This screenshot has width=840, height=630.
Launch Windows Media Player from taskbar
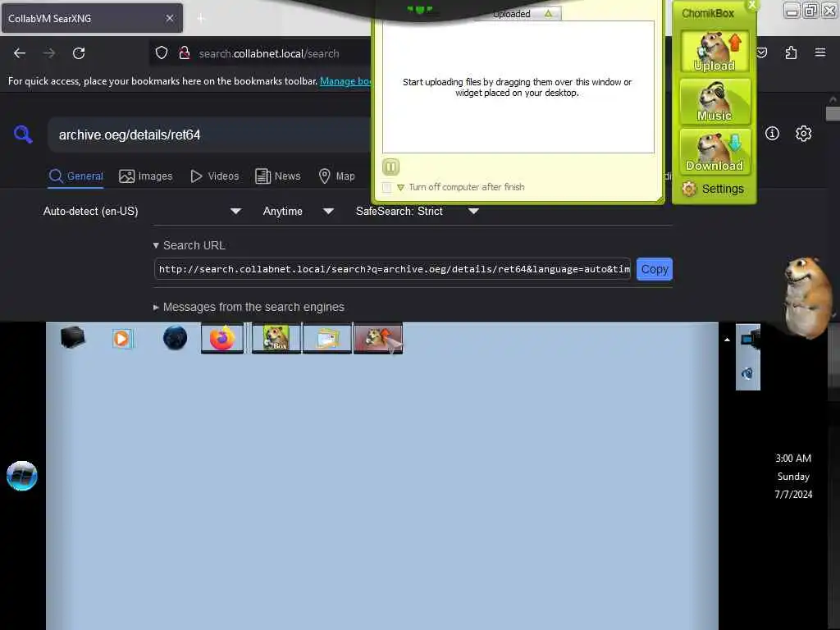click(x=122, y=339)
